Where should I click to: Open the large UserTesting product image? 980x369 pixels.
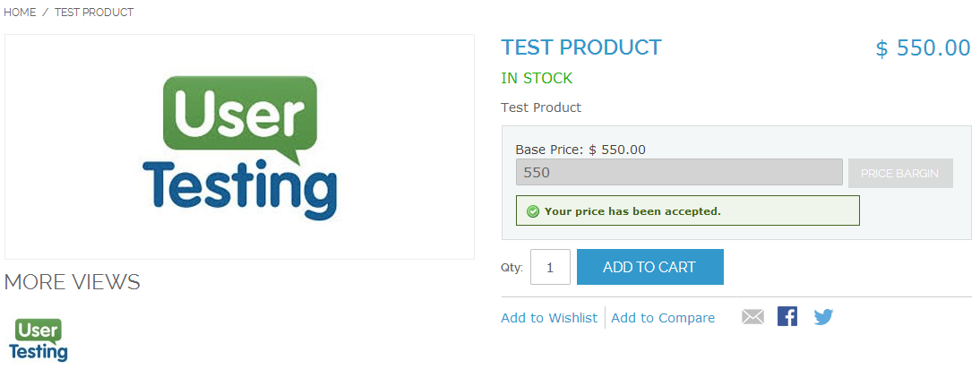pos(239,147)
